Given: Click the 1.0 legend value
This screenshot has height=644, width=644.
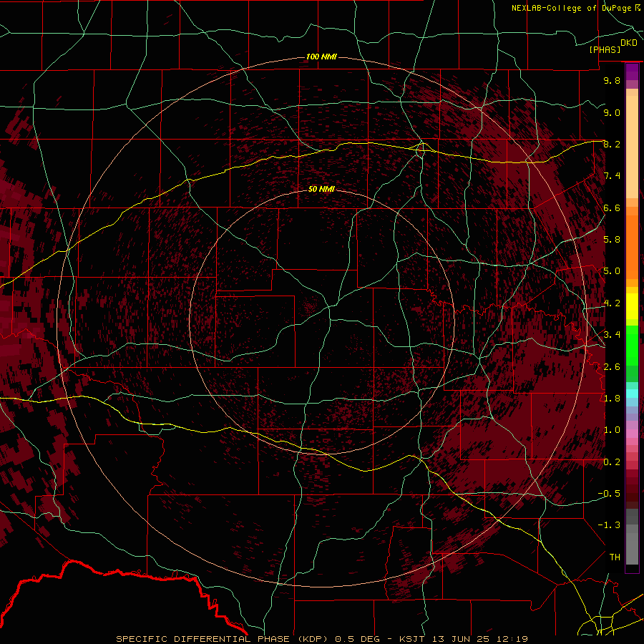Looking at the screenshot, I should pos(612,430).
